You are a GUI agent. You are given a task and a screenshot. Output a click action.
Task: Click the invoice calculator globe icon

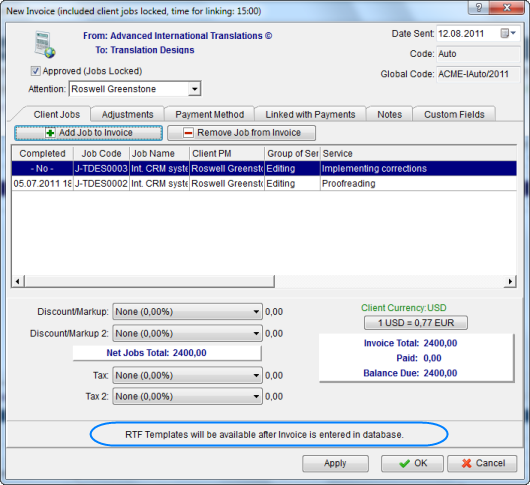pos(45,44)
